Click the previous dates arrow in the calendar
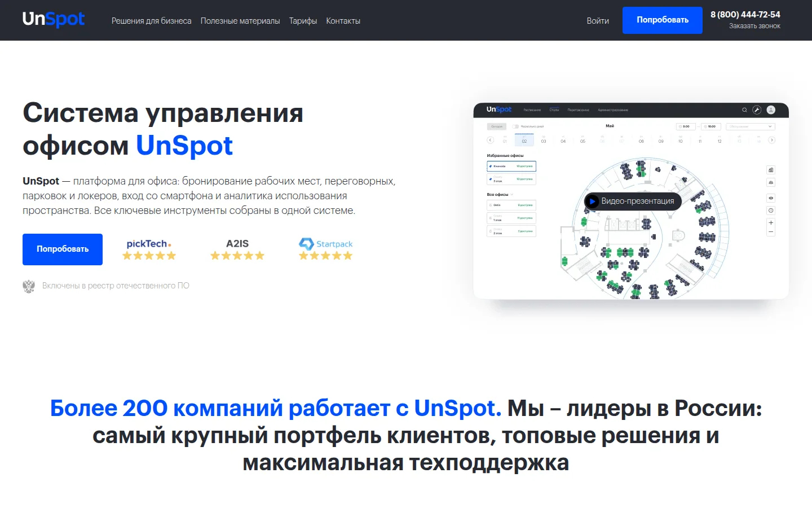The image size is (812, 508). point(490,140)
